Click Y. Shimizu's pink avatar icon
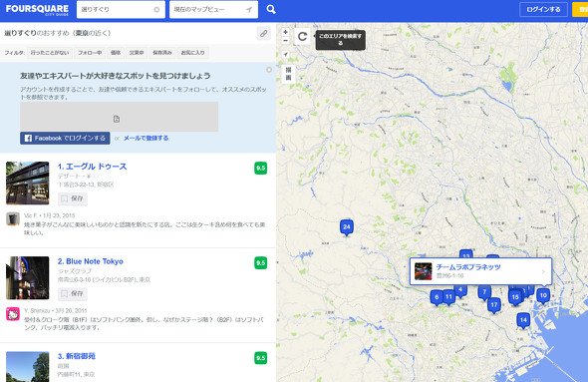588x382 pixels. tap(13, 314)
